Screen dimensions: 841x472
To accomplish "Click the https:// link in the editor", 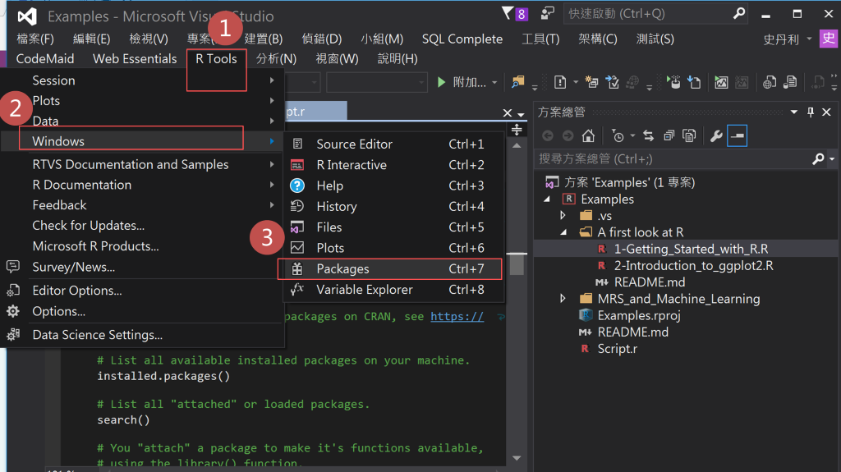I will (457, 316).
